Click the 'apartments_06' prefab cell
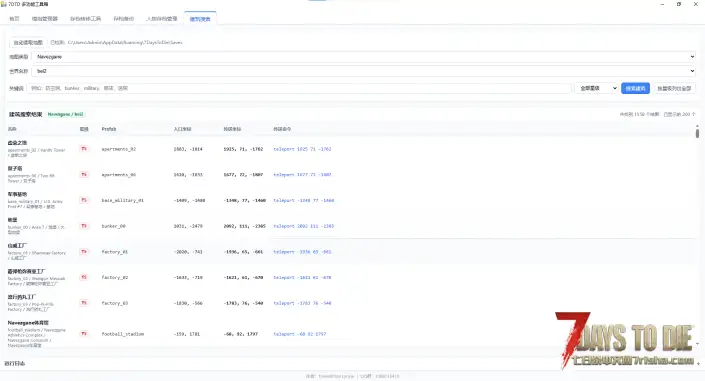This screenshot has width=705, height=381. point(119,175)
